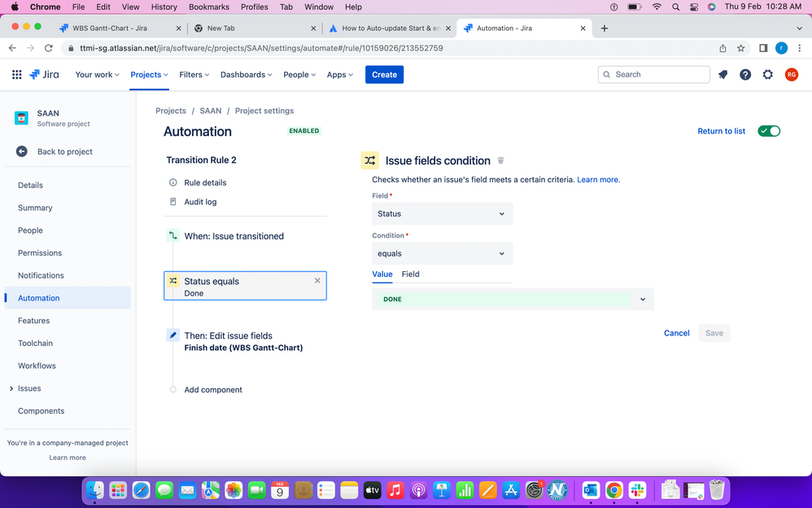Image resolution: width=812 pixels, height=508 pixels.
Task: Click the Edit issue fields pencil icon
Action: (173, 335)
